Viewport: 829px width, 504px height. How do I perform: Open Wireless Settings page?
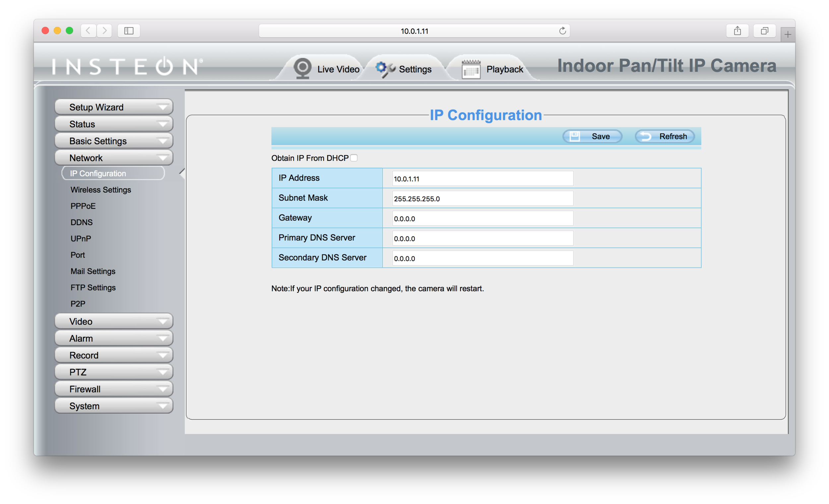point(100,190)
